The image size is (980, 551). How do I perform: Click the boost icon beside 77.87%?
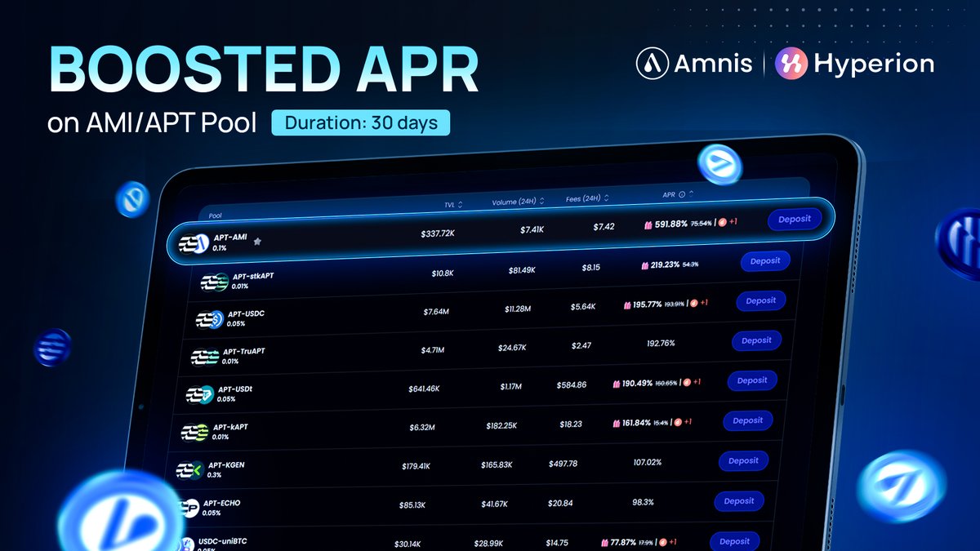603,541
